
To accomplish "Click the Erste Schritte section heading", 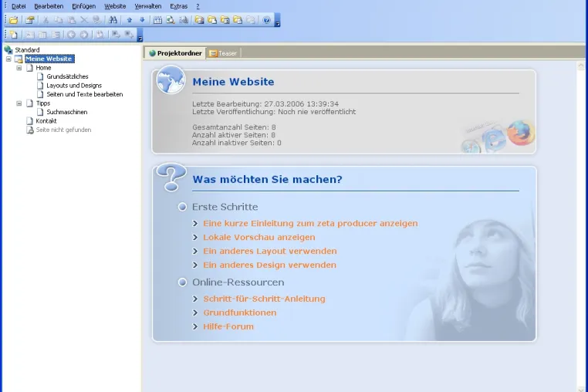I will [225, 207].
